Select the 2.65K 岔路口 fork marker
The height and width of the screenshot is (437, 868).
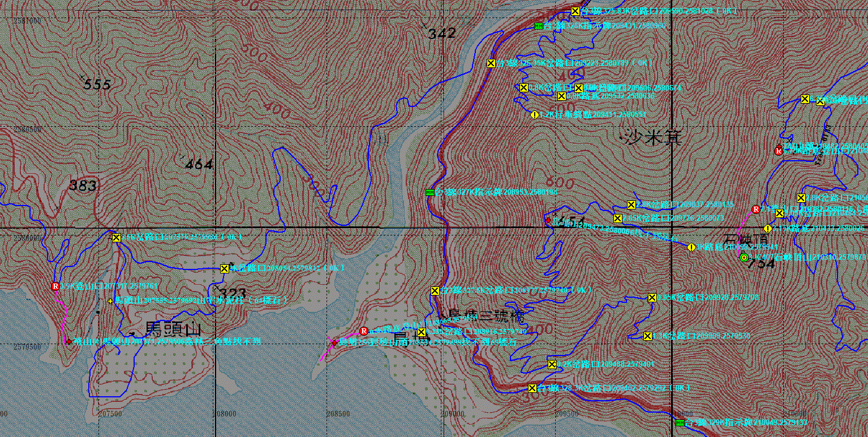tap(617, 218)
